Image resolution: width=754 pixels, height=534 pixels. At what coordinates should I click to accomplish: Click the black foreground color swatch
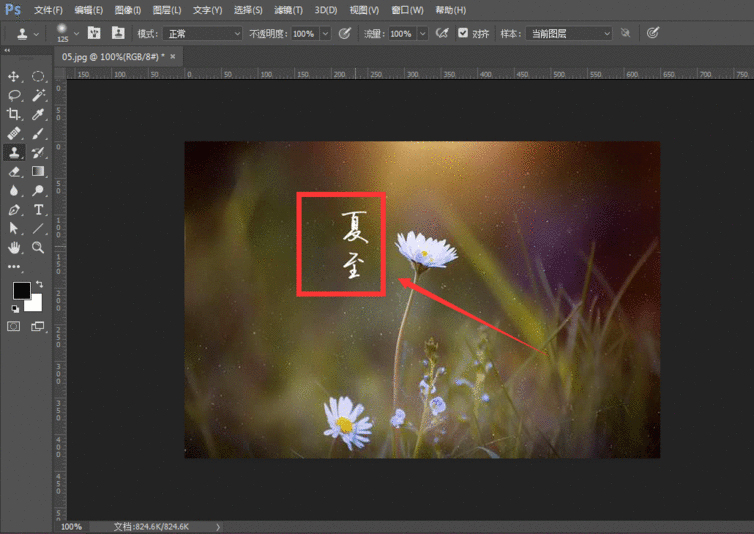coord(20,291)
